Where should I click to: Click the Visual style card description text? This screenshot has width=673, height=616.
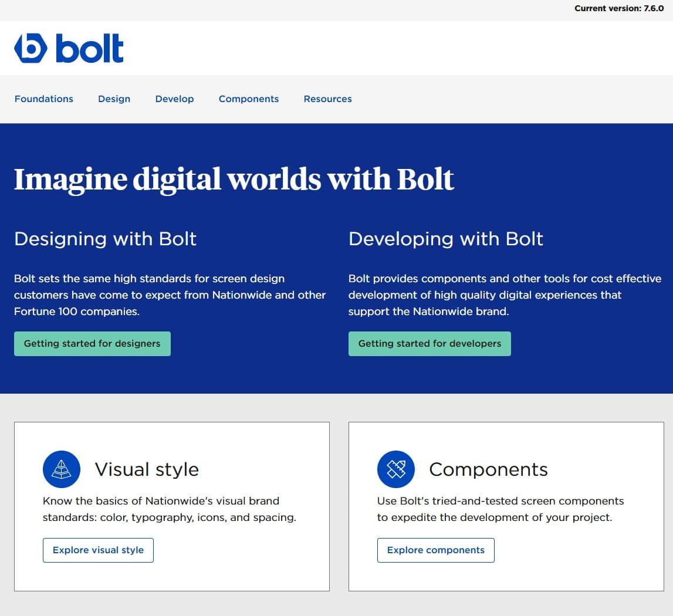coord(169,509)
